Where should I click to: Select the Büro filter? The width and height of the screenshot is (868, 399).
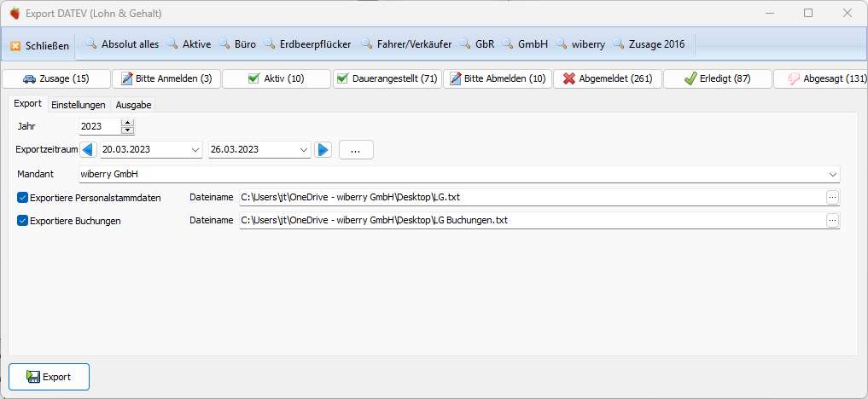[x=238, y=44]
